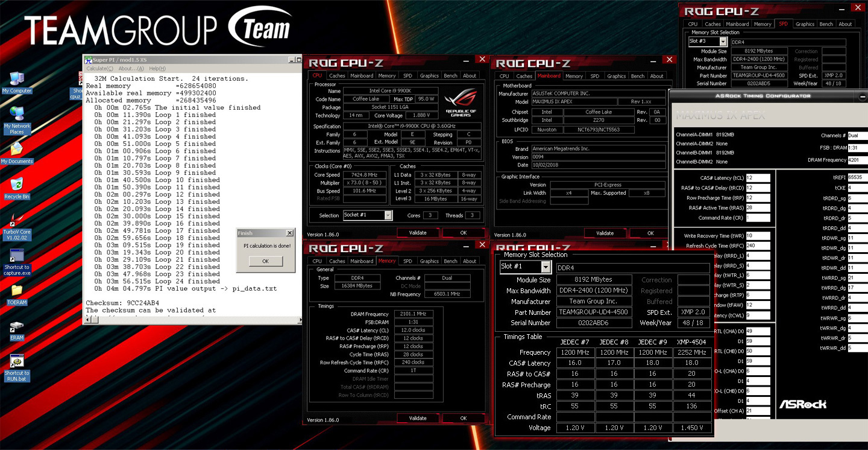Open Bench tab in CPU-Z processor window

[450, 76]
